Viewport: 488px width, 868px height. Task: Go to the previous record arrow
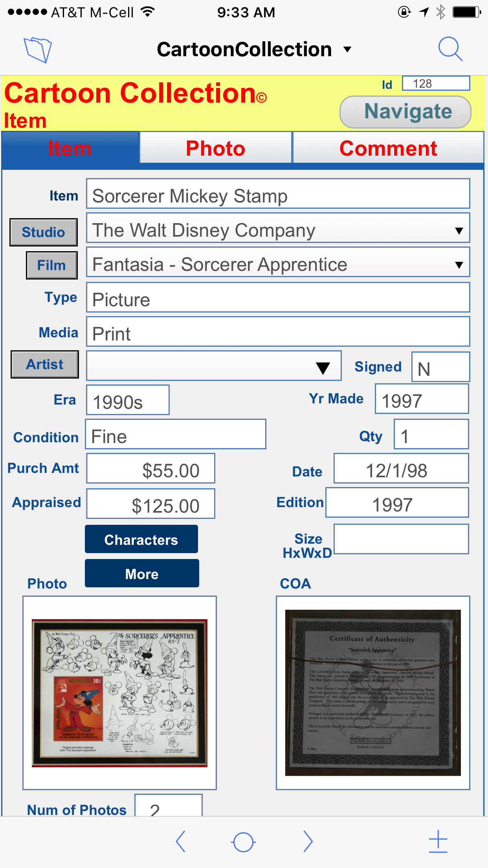pyautogui.click(x=180, y=842)
